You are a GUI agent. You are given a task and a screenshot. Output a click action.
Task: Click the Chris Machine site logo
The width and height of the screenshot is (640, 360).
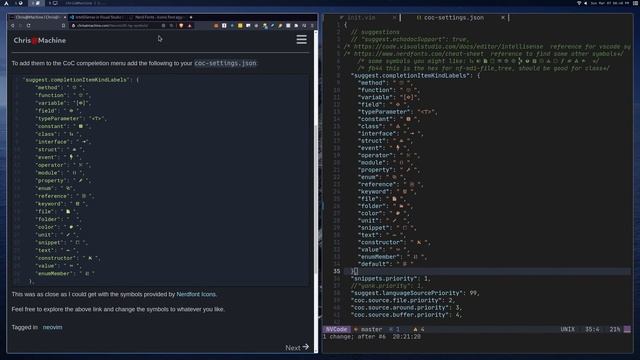coord(40,40)
